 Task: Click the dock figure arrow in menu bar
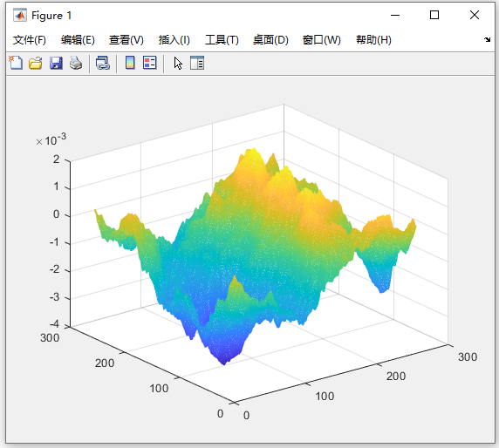pyautogui.click(x=488, y=40)
